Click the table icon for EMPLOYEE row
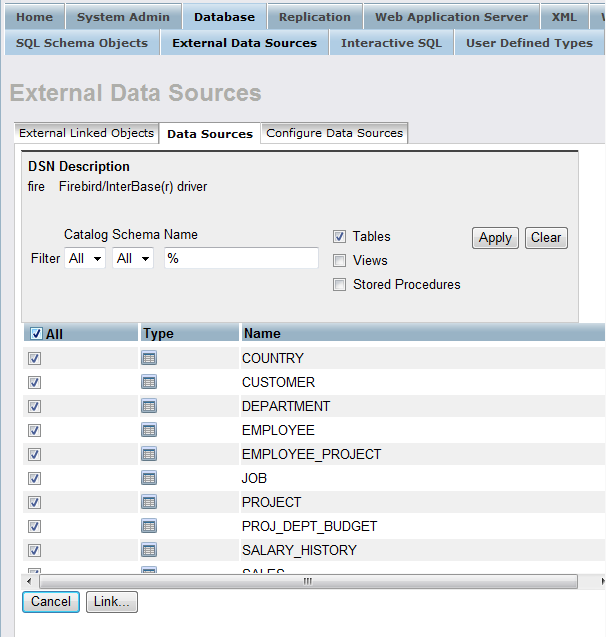606x637 pixels. tap(149, 430)
